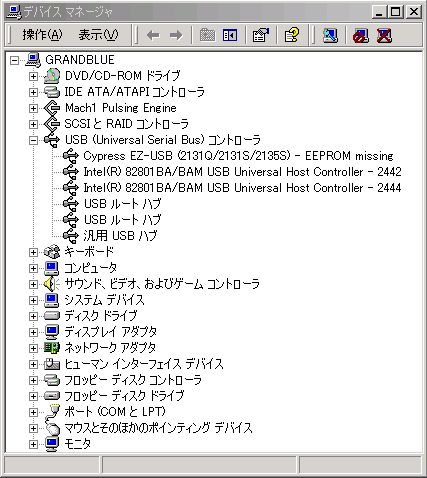Click the Forward arrow in toolbar
This screenshot has height=478, width=427.
click(176, 35)
